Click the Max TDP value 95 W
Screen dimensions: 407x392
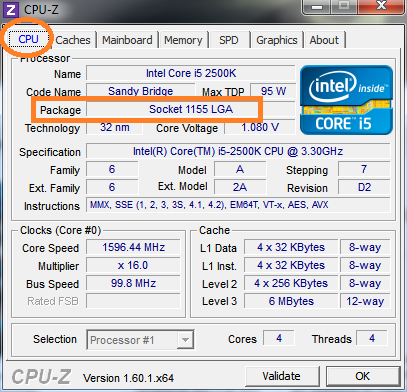click(x=273, y=91)
